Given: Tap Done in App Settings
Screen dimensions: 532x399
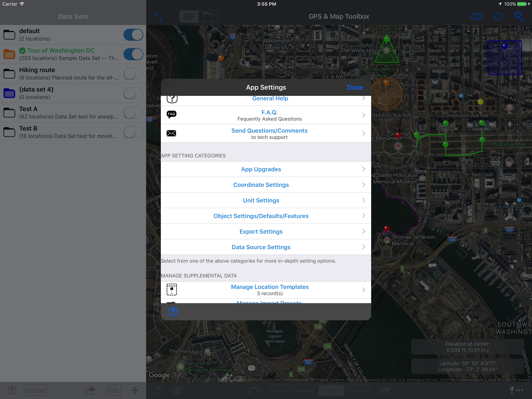Looking at the screenshot, I should tap(355, 87).
